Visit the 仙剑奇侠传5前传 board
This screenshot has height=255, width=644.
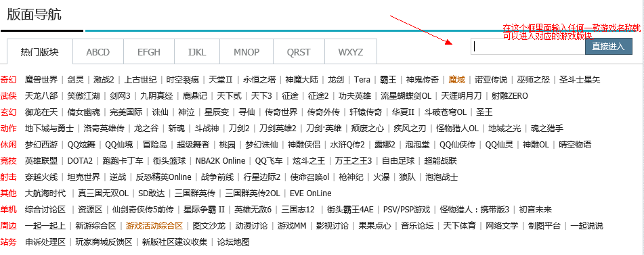(x=143, y=210)
